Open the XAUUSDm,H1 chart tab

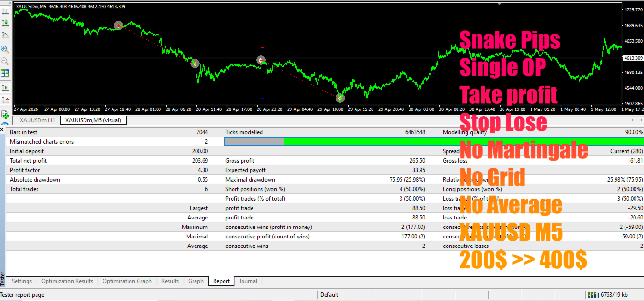click(x=37, y=120)
